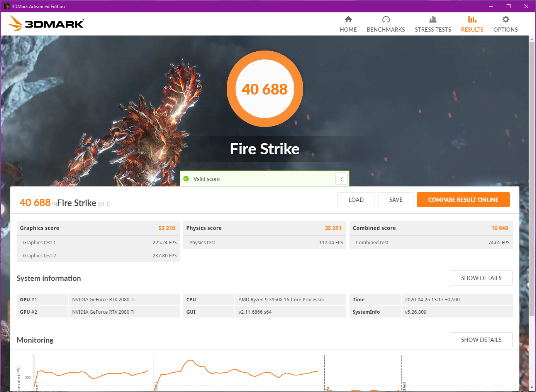Image resolution: width=536 pixels, height=392 pixels.
Task: Click the AMD Ryzen 9 3950X CPU value
Action: click(282, 299)
